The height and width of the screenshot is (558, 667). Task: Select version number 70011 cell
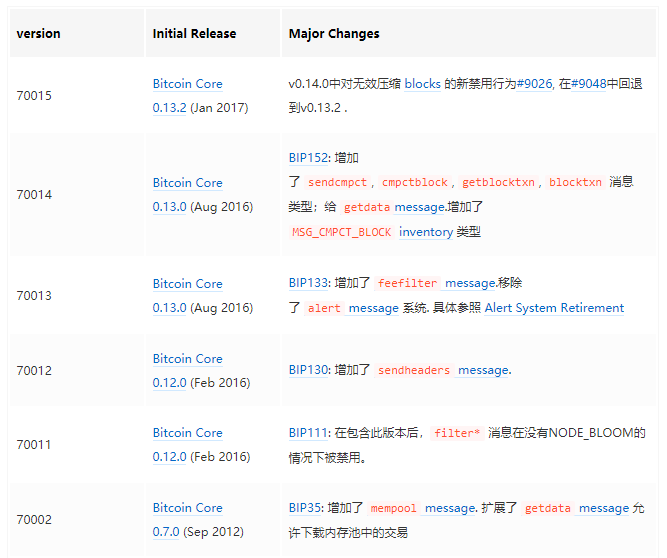pos(77,445)
